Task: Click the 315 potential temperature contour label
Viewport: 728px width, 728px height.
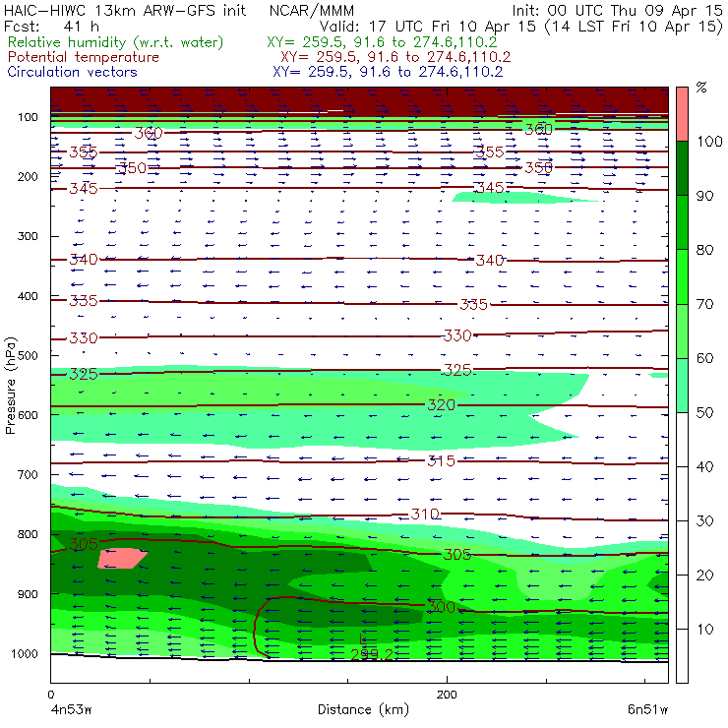Action: click(x=441, y=461)
